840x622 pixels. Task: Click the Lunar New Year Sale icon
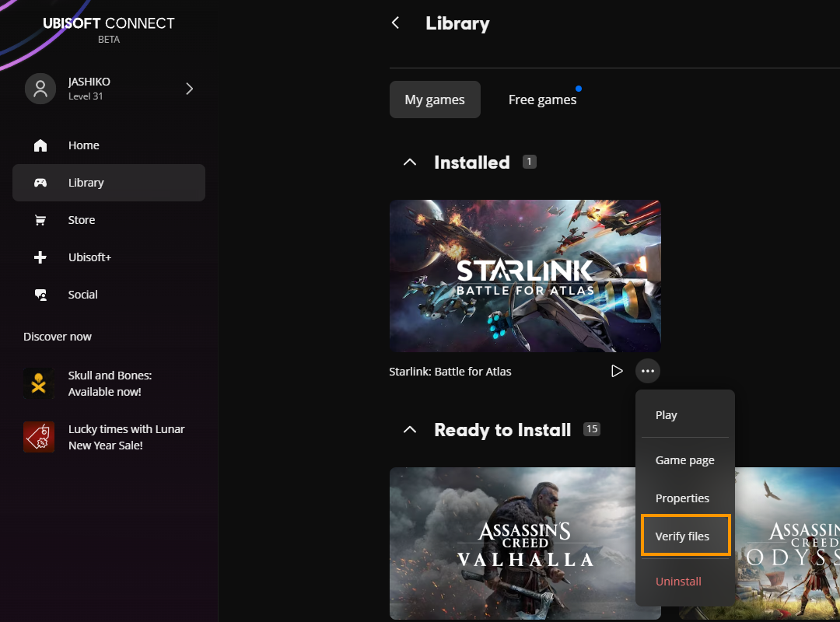pos(39,437)
